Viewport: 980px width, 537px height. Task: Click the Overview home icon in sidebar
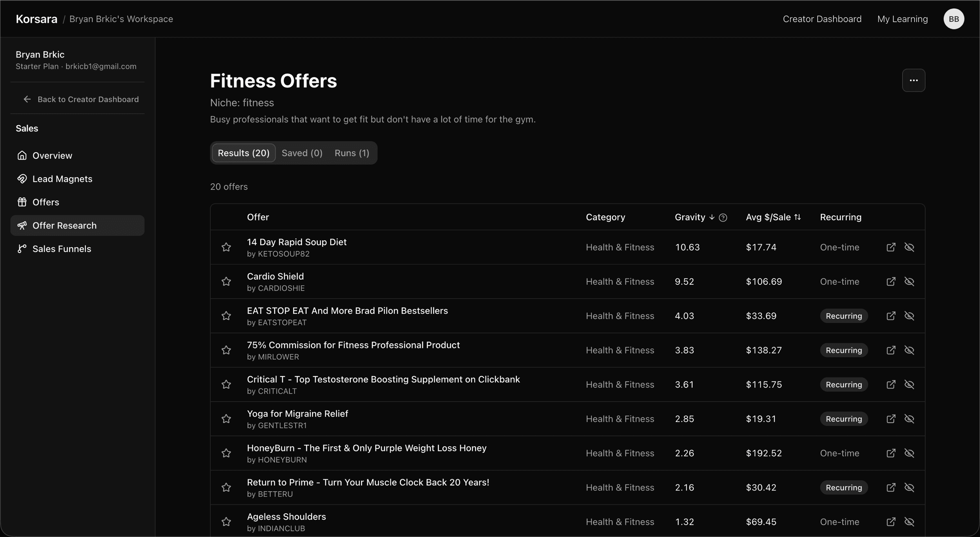pos(22,155)
